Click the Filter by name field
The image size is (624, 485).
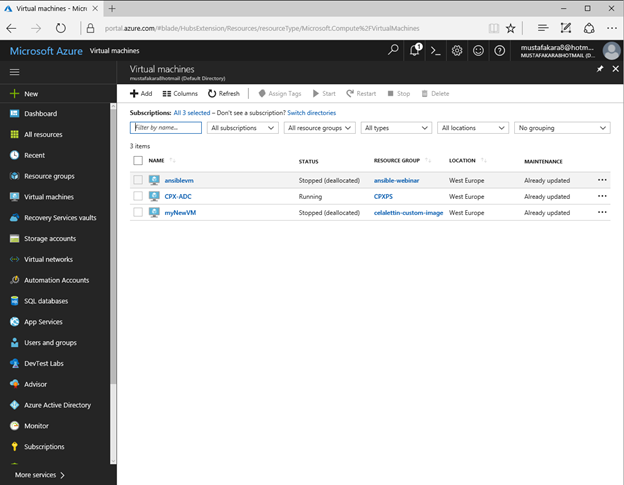pos(166,127)
